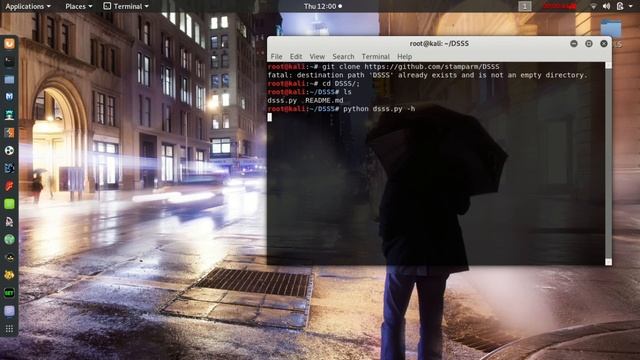Open the Files folder icon in the dock
640x360 pixels.
click(9, 79)
